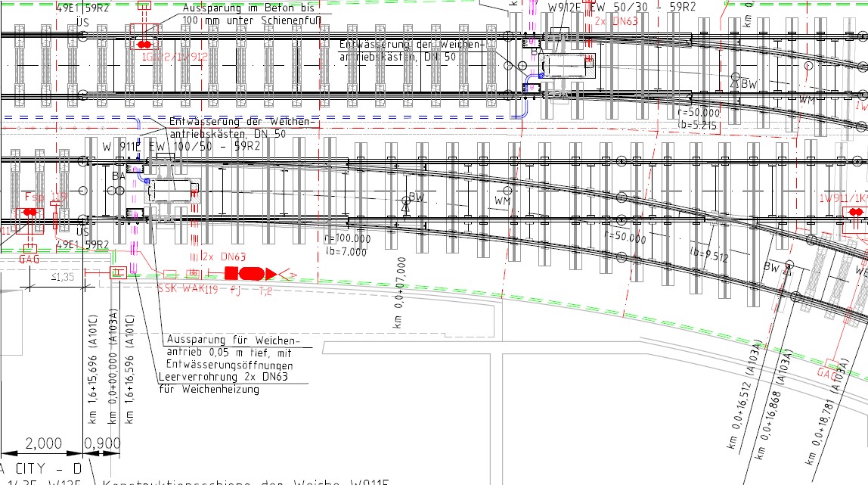Screen dimensions: 868x485
Task: Click the left GAG box symbol
Action: click(30, 248)
